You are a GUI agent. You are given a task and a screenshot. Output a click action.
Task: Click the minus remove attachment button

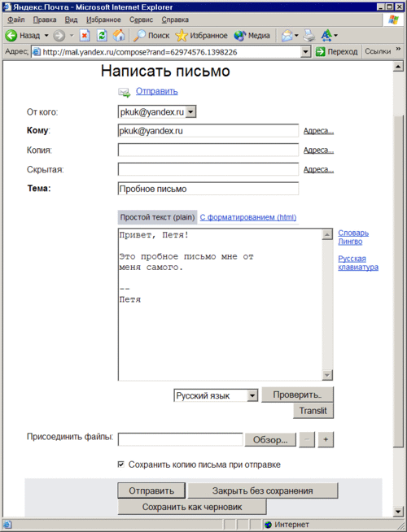coord(307,439)
